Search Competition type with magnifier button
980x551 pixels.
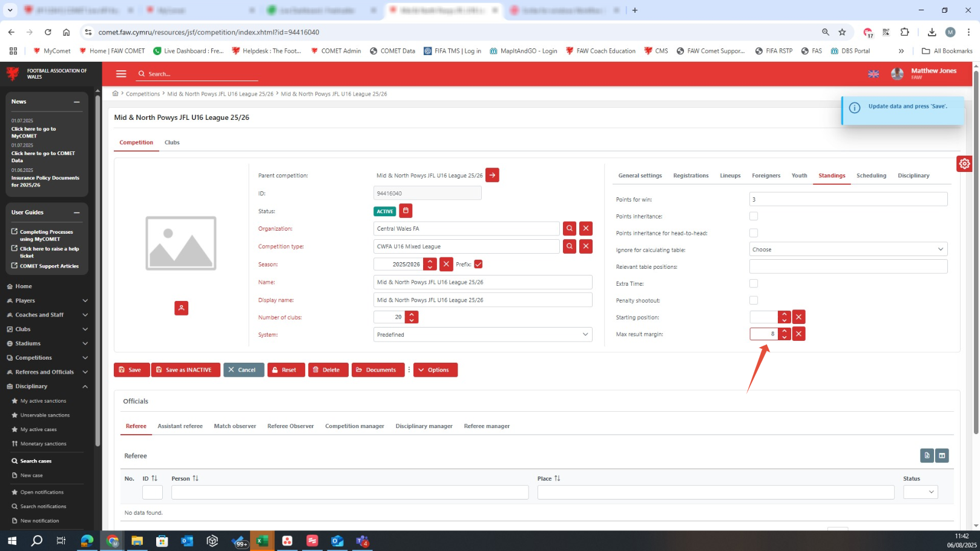click(x=570, y=246)
